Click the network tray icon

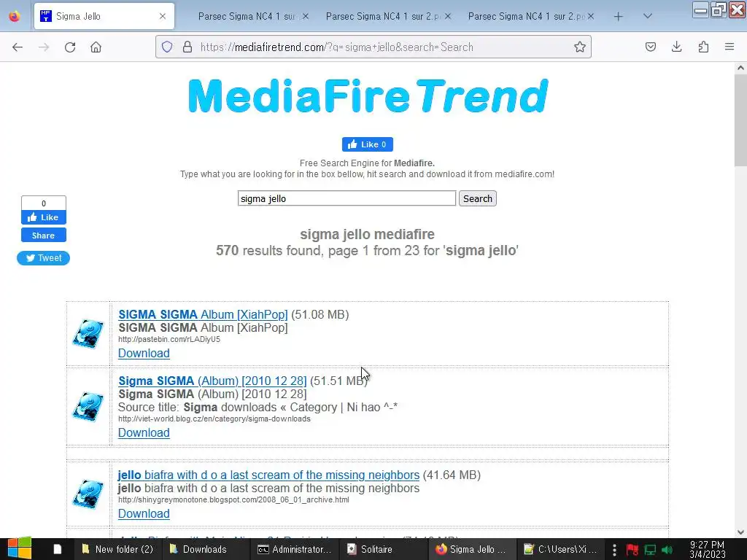[650, 550]
